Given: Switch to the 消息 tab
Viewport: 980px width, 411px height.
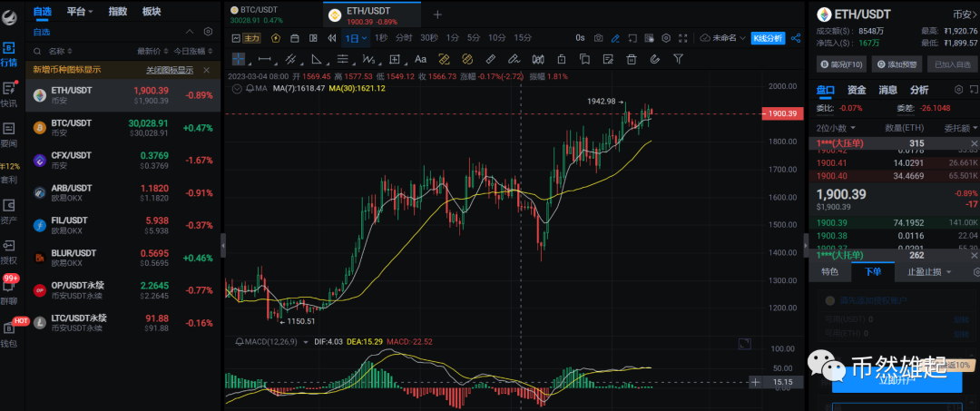Looking at the screenshot, I should (888, 90).
